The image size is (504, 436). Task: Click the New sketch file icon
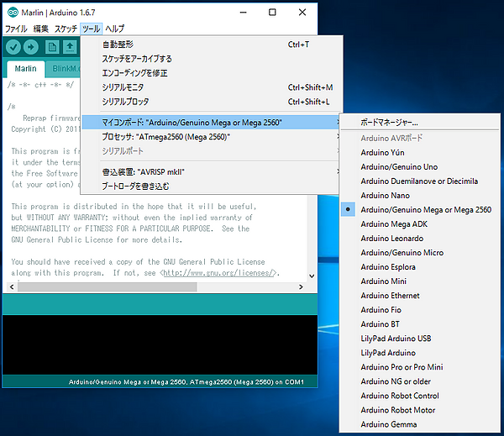(52, 47)
